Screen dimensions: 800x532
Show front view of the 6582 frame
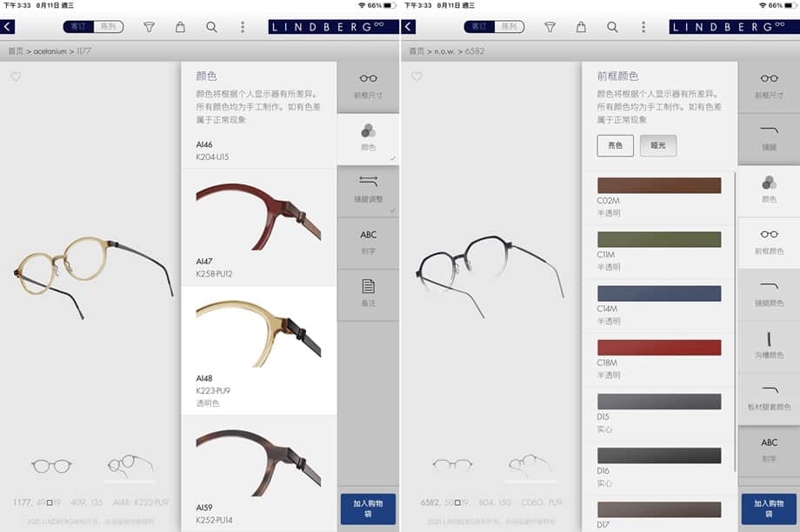pyautogui.click(x=452, y=466)
